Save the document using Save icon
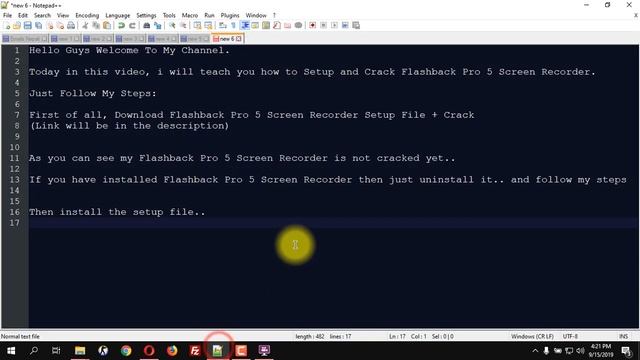The height and width of the screenshot is (360, 640). (28, 26)
